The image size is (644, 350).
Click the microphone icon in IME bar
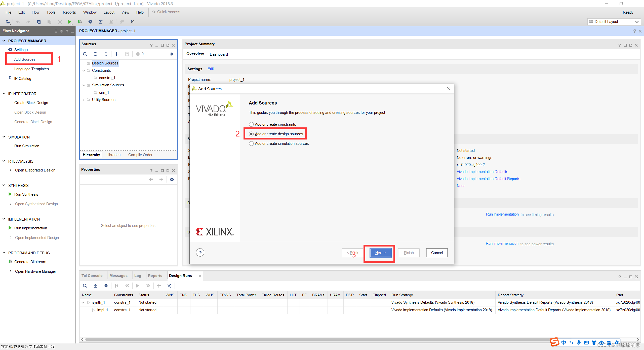point(579,342)
